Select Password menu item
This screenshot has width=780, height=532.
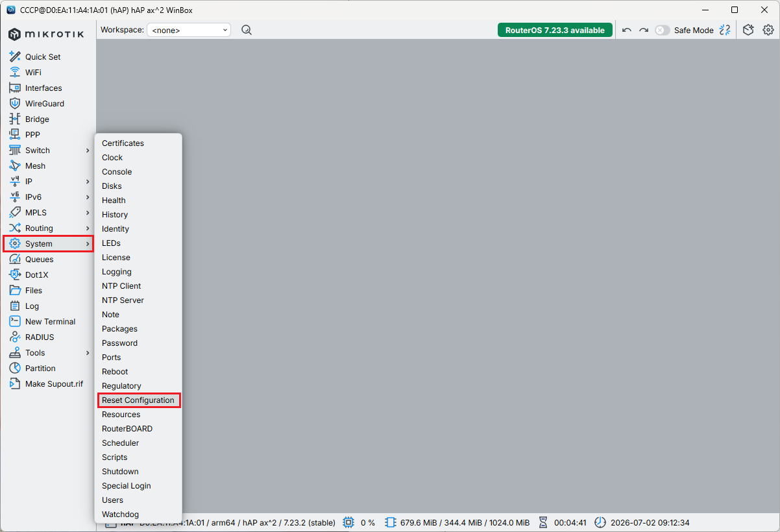[119, 343]
